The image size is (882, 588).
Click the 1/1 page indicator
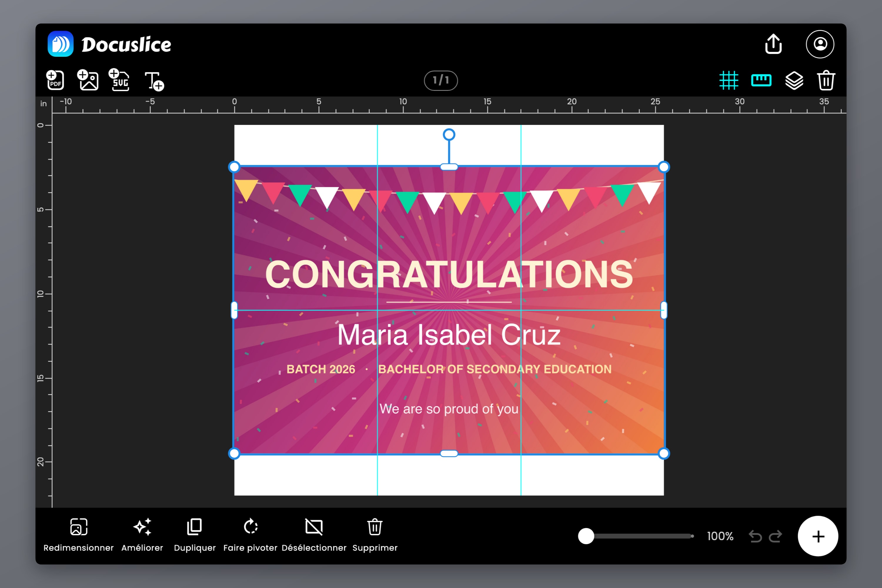tap(441, 80)
